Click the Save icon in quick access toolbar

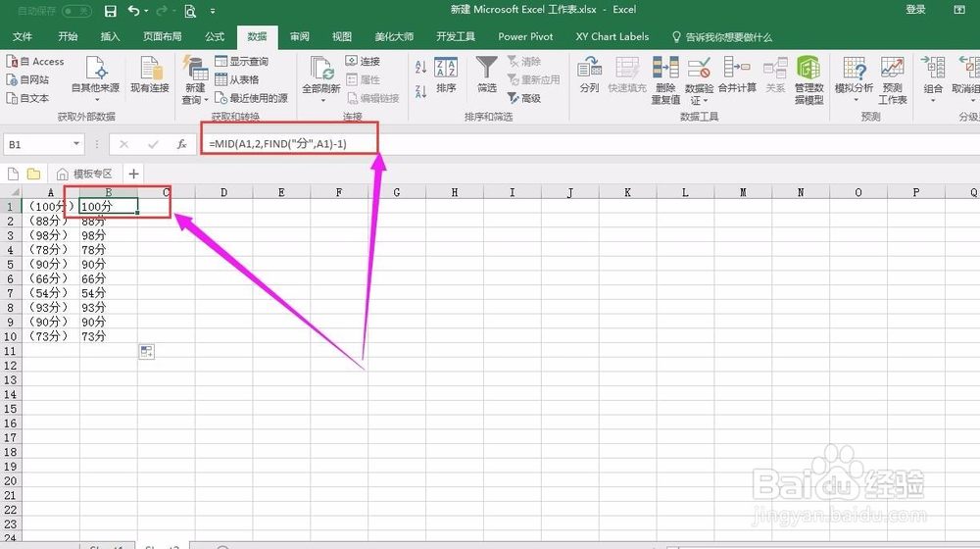click(110, 11)
